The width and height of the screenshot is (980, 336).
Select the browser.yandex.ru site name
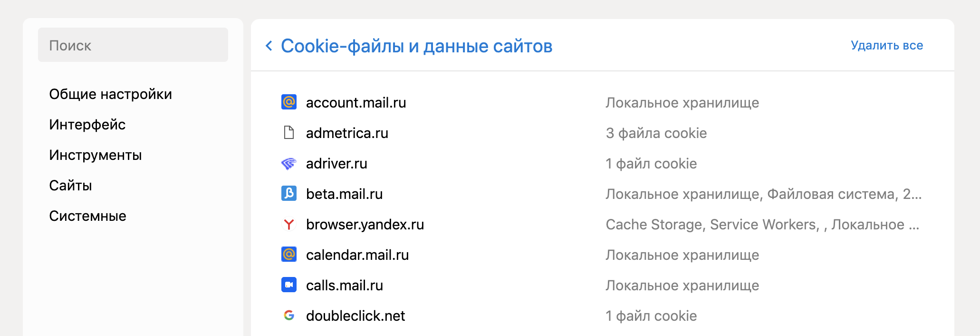365,225
